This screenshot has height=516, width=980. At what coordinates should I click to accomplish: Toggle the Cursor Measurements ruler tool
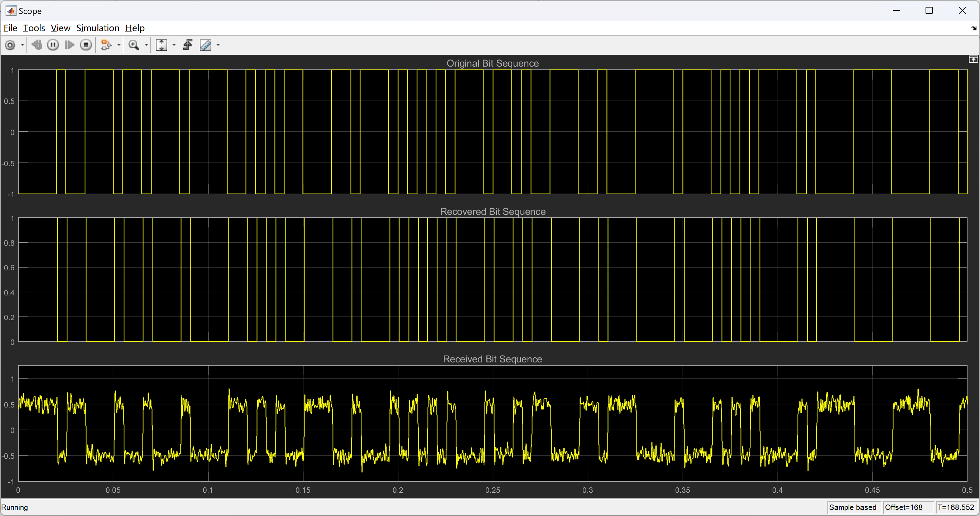[x=206, y=45]
